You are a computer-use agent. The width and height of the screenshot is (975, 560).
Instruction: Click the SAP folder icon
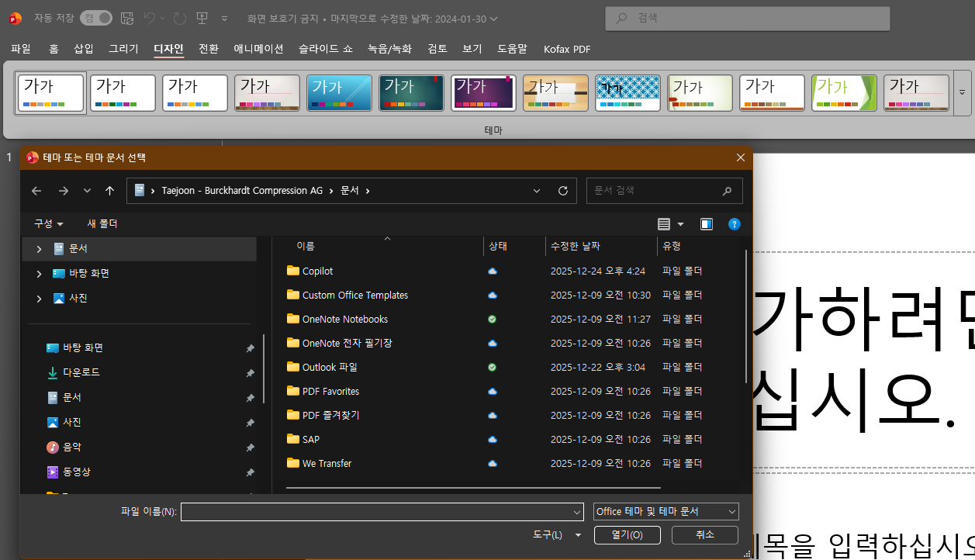(x=293, y=439)
